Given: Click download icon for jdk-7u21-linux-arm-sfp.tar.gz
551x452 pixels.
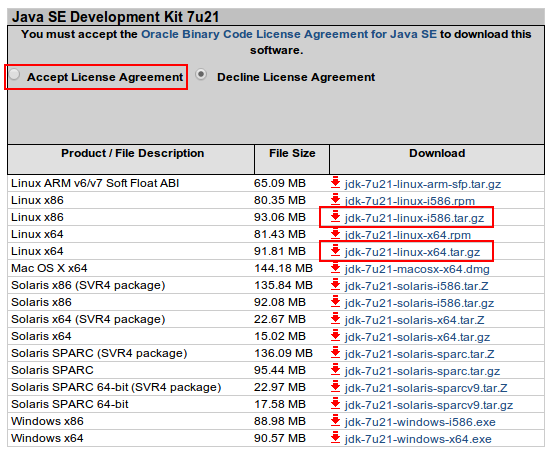Looking at the screenshot, I should coord(336,183).
